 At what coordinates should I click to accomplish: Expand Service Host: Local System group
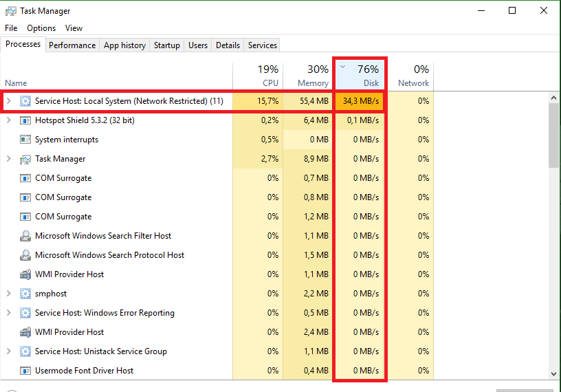pyautogui.click(x=9, y=101)
